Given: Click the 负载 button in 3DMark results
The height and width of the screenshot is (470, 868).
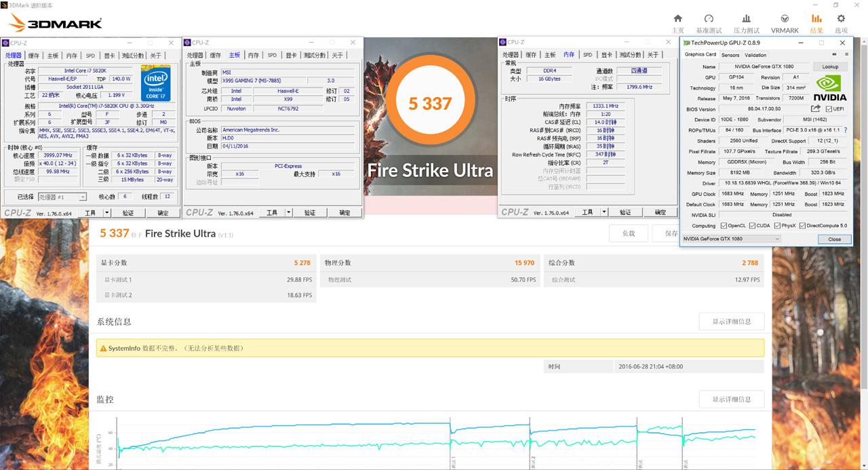Looking at the screenshot, I should point(629,233).
